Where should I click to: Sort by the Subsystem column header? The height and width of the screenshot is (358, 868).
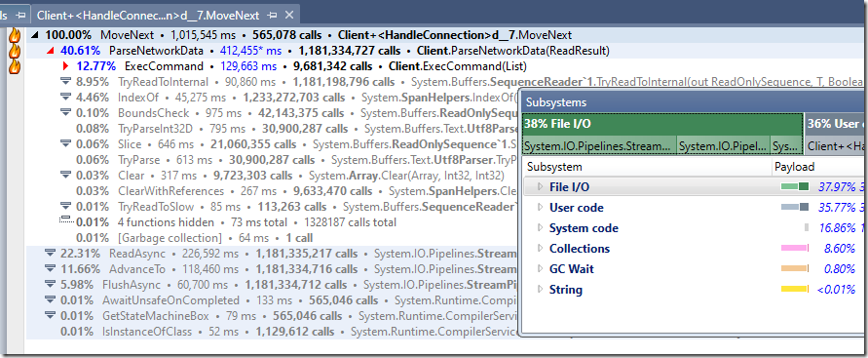click(x=647, y=167)
